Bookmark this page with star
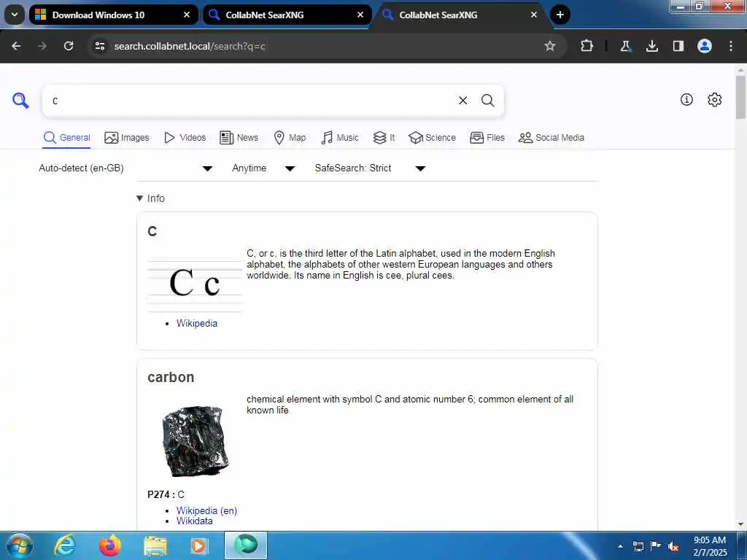 pyautogui.click(x=550, y=46)
